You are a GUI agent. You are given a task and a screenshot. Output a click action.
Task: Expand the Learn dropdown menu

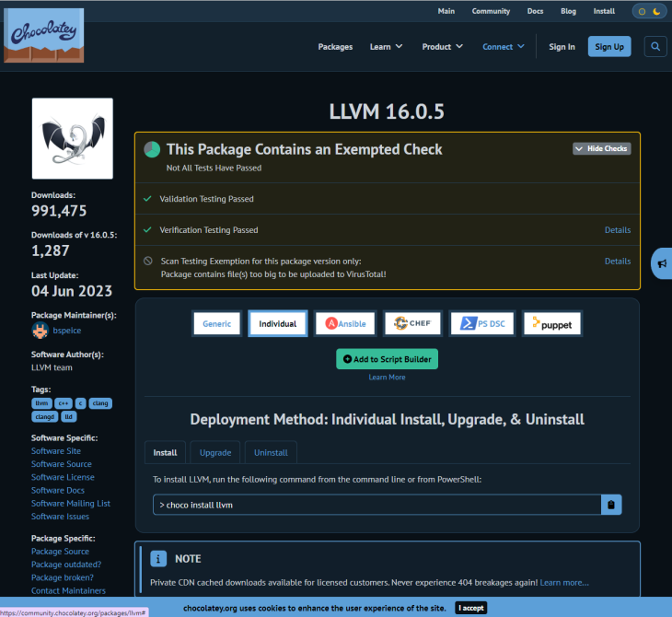[386, 46]
